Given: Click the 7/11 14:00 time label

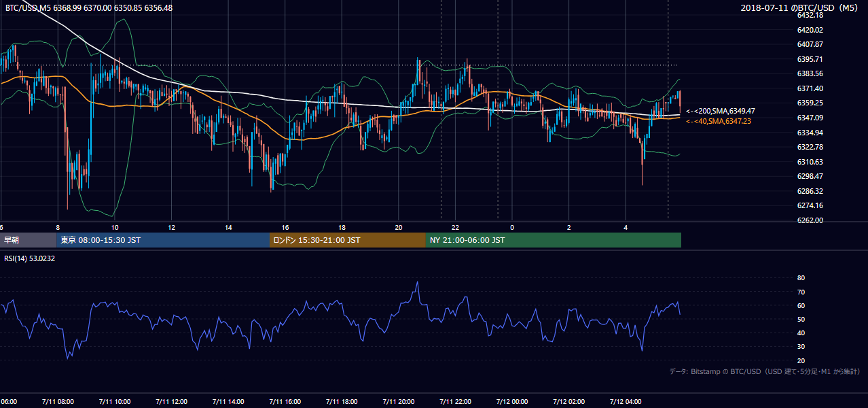Looking at the screenshot, I should pos(228,402).
